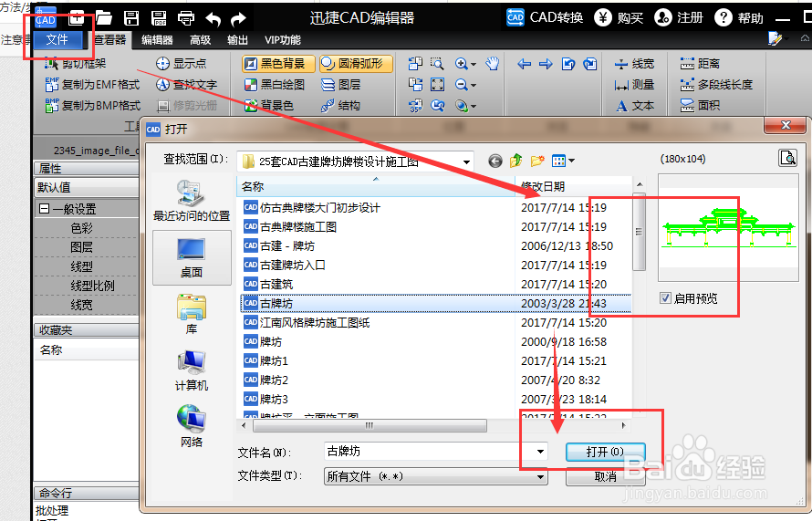Open the zoom-out dropdown arrow

[x=474, y=86]
